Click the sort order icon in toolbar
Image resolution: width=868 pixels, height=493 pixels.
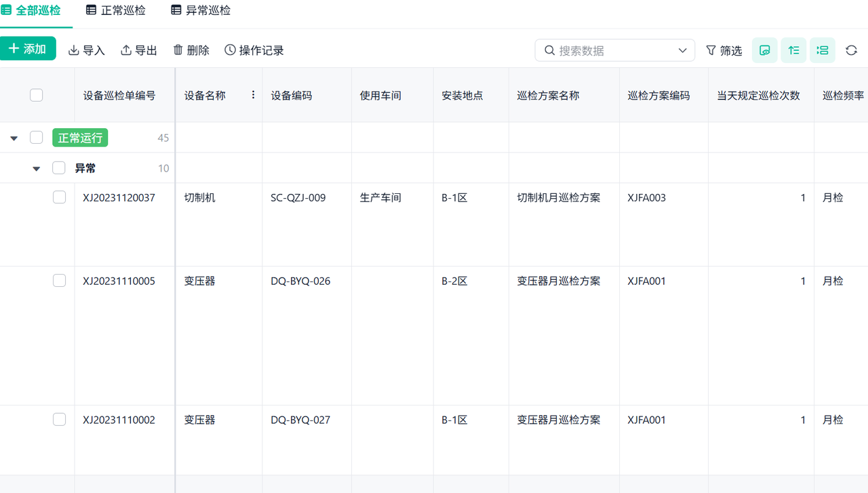point(793,50)
